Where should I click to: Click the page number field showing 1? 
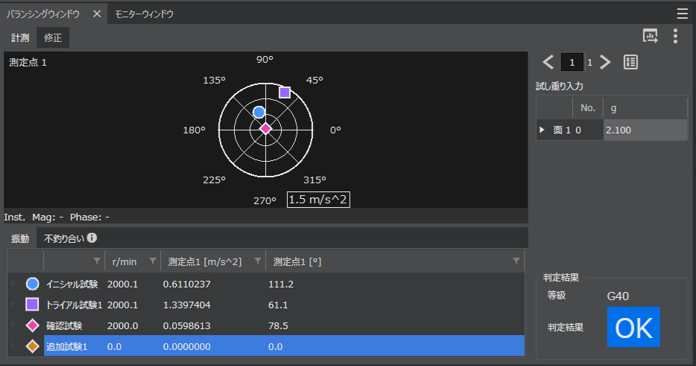click(x=572, y=63)
